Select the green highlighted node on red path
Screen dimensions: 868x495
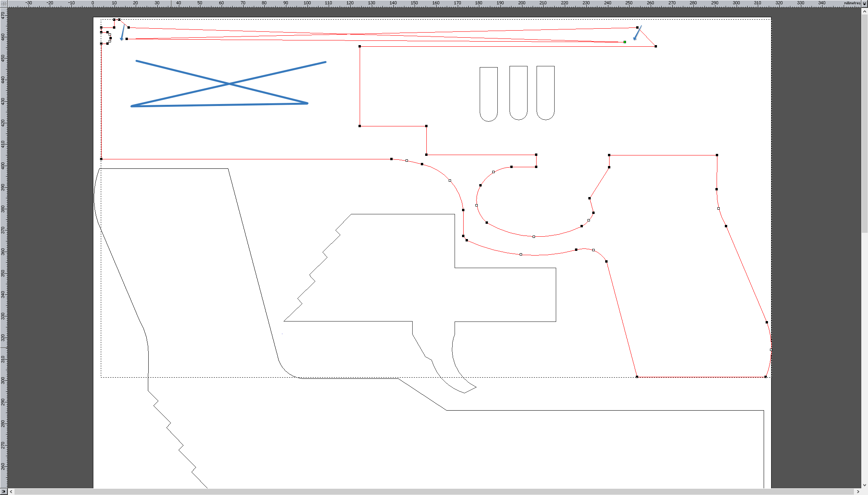coord(625,42)
